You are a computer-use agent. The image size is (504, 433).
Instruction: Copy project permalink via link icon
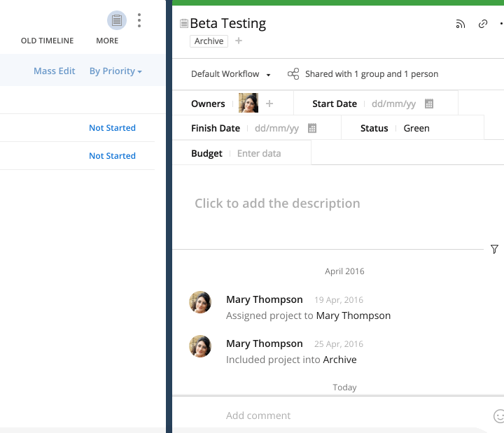click(483, 24)
